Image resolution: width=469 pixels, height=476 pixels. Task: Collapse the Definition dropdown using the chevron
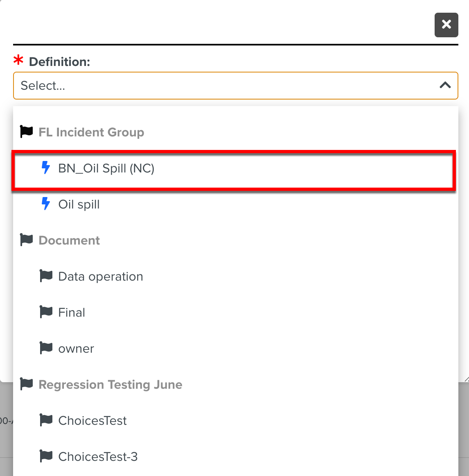445,85
